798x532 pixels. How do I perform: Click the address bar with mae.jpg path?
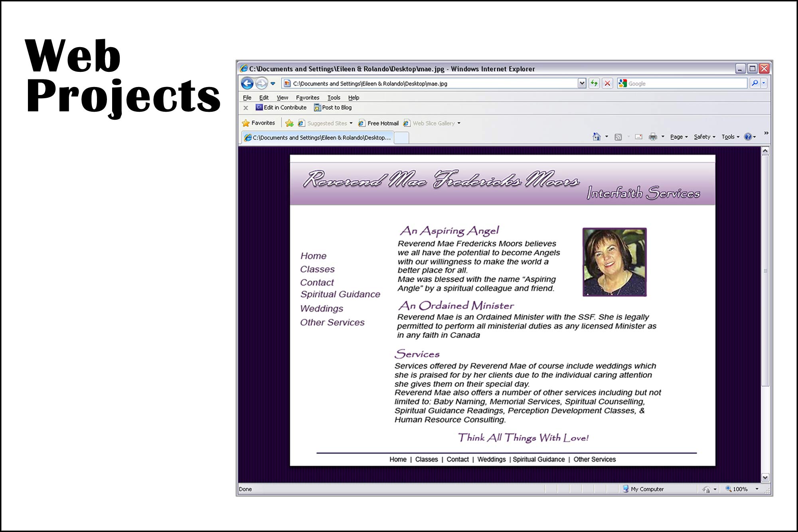[x=430, y=83]
